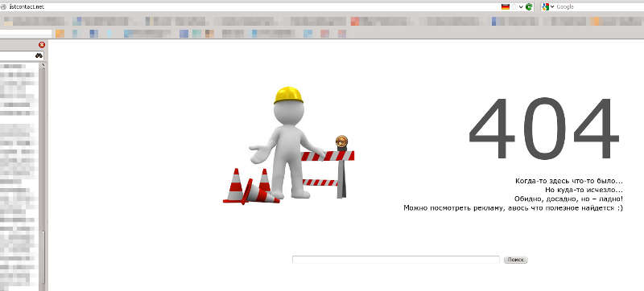
Task: Click the German flag icon in the address bar
Action: [506, 7]
